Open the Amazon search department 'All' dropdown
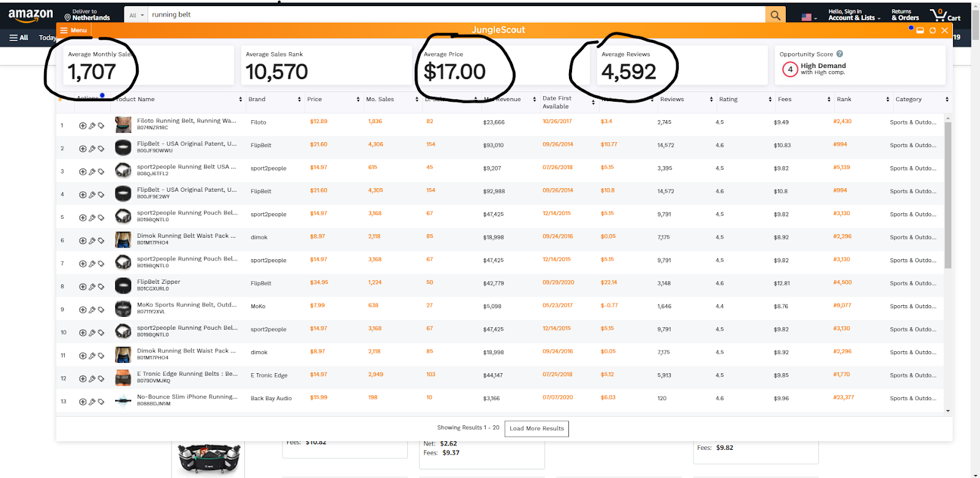The height and width of the screenshot is (478, 980). pyautogui.click(x=136, y=15)
